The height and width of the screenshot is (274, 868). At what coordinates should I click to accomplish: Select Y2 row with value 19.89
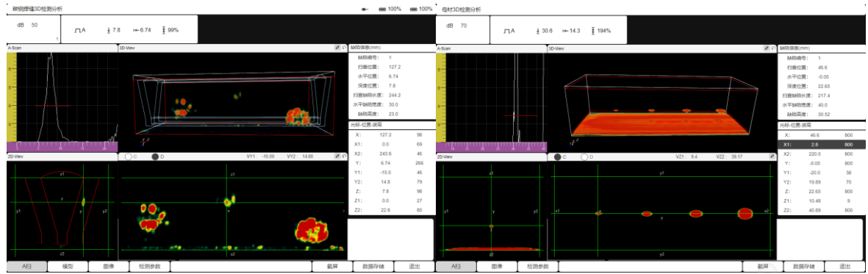pos(821,182)
